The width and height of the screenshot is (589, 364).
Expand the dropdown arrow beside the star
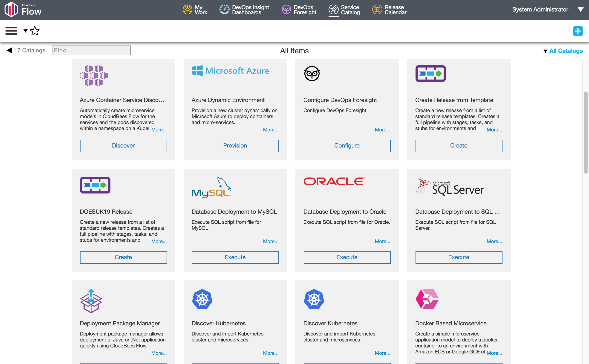(25, 31)
